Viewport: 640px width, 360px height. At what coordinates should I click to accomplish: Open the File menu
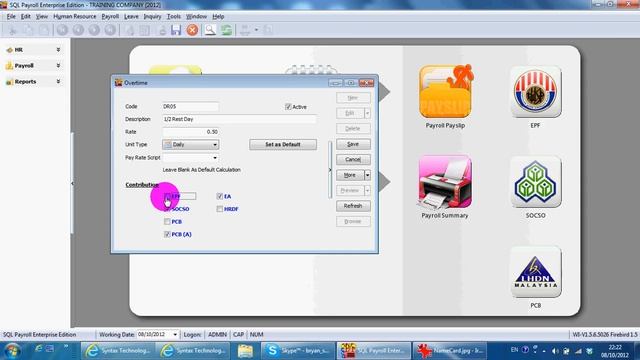(11, 16)
